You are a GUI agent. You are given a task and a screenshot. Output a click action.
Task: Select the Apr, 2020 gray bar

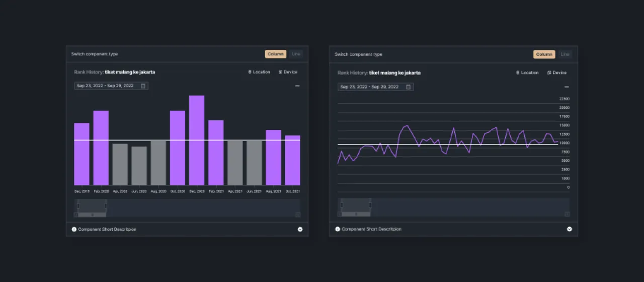pyautogui.click(x=120, y=165)
